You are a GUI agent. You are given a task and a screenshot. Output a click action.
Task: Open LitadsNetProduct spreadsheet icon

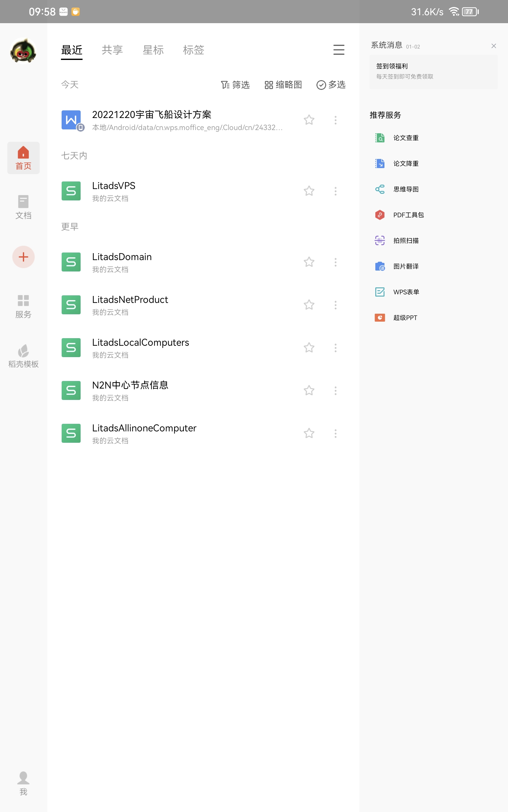pyautogui.click(x=71, y=305)
